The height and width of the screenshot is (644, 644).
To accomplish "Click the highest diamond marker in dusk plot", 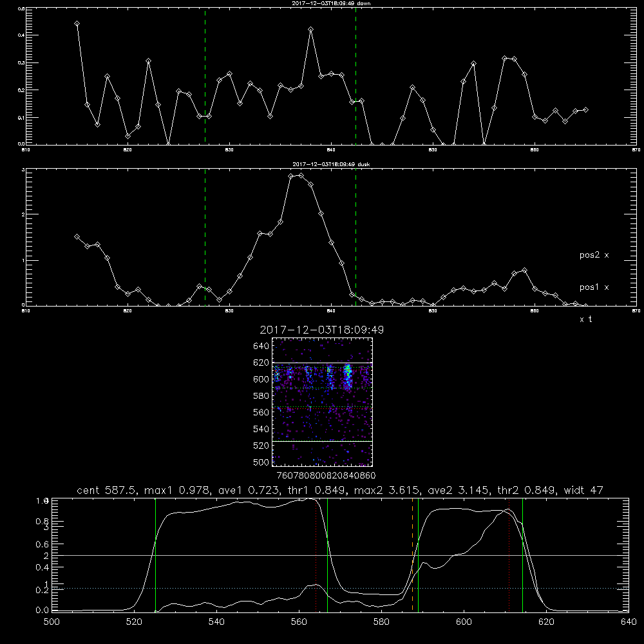I will tap(301, 175).
